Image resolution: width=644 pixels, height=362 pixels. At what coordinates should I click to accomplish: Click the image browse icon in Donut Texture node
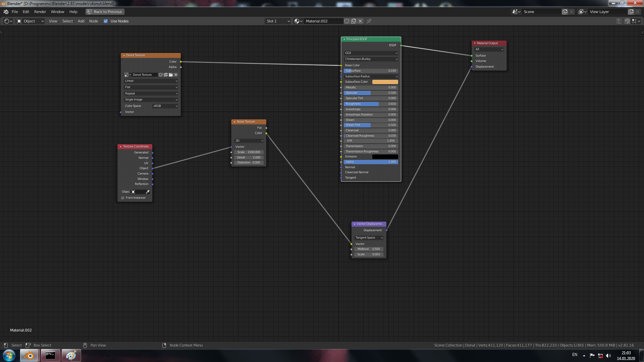127,75
